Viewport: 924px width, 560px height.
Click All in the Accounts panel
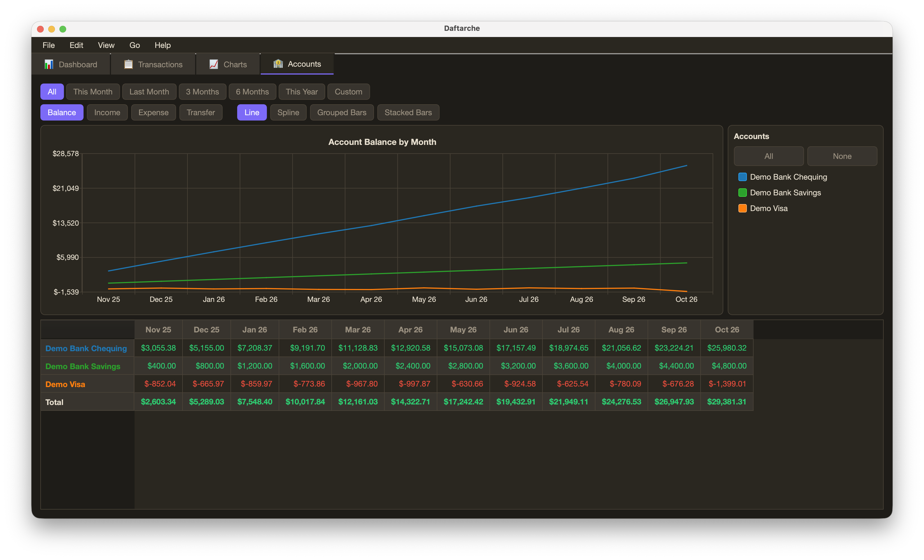tap(769, 156)
